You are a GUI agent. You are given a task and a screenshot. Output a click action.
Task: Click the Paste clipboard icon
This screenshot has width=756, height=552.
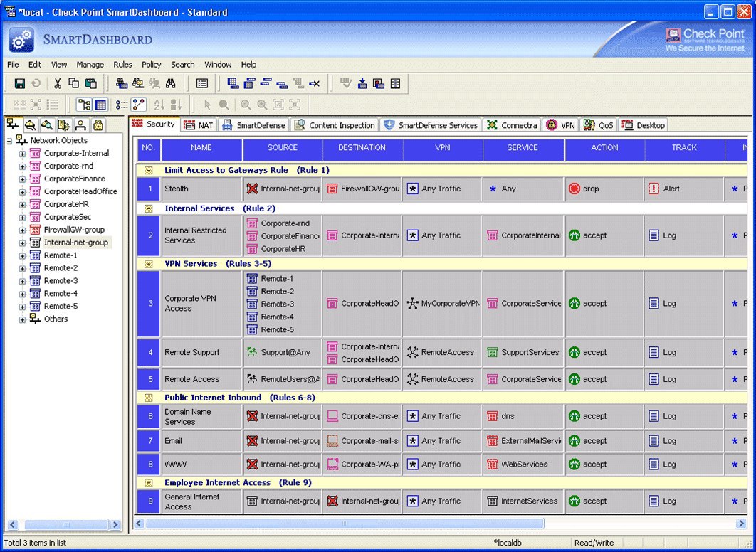click(90, 84)
